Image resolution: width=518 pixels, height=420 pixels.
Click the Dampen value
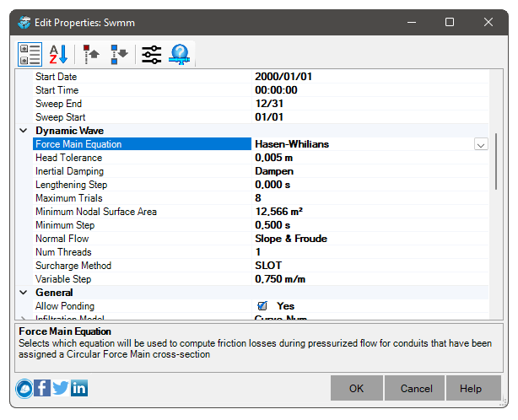pos(274,171)
